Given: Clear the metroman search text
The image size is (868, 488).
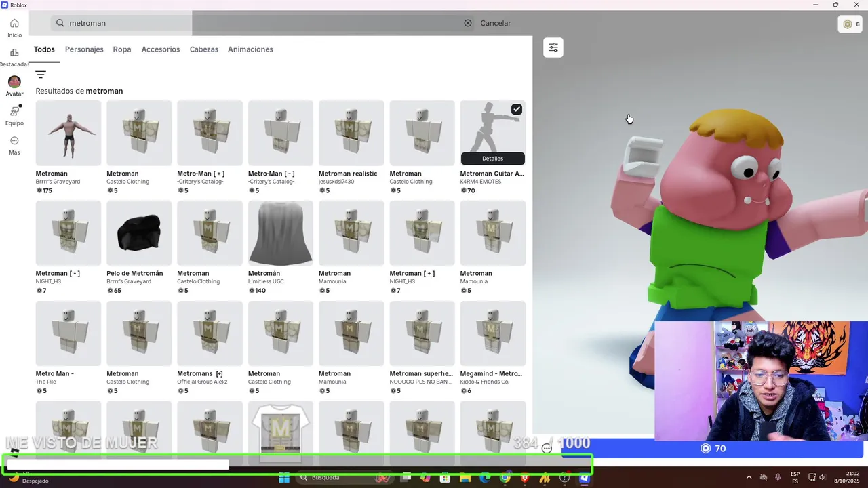Looking at the screenshot, I should point(468,23).
